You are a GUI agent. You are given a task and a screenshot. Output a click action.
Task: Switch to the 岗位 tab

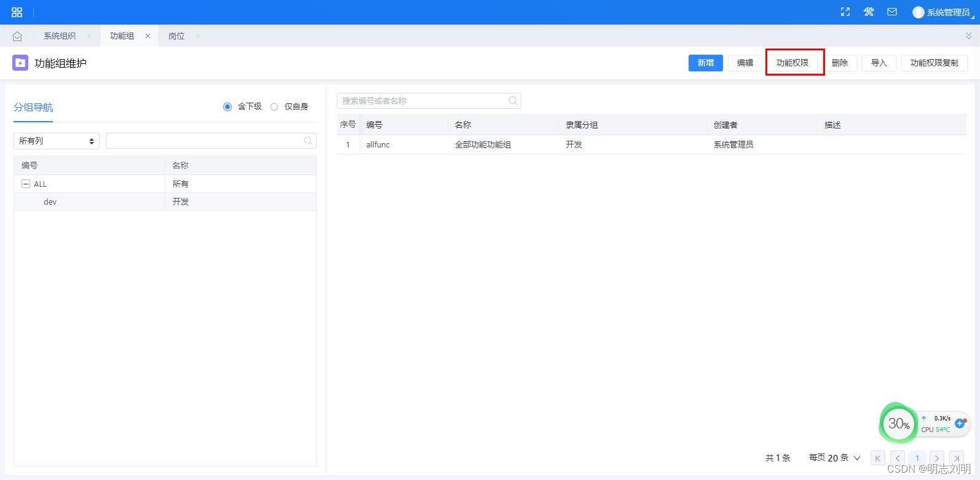pos(176,36)
